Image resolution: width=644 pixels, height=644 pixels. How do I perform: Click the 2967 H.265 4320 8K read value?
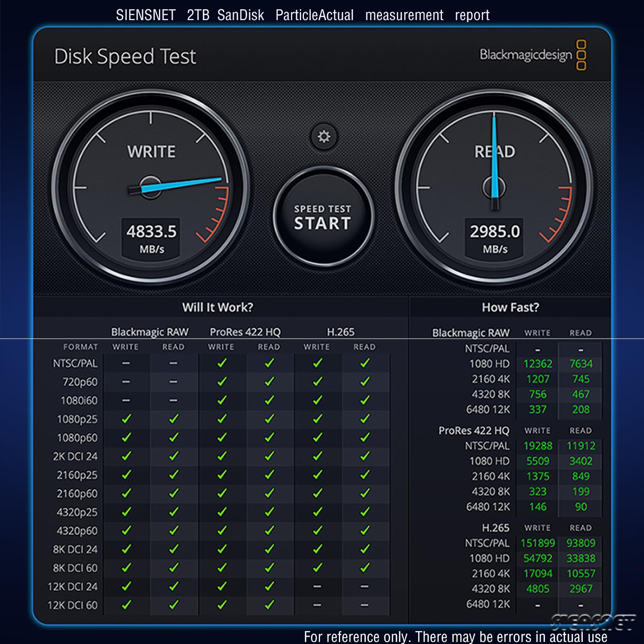point(581,589)
